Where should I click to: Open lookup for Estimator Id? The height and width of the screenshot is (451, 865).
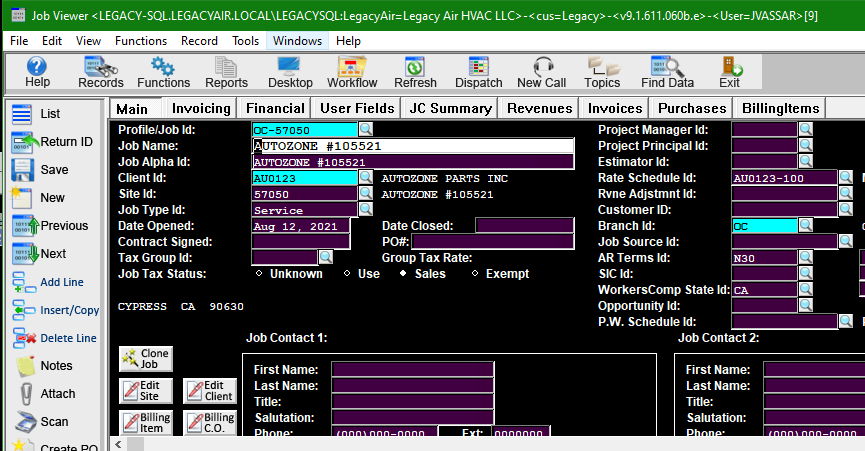806,161
